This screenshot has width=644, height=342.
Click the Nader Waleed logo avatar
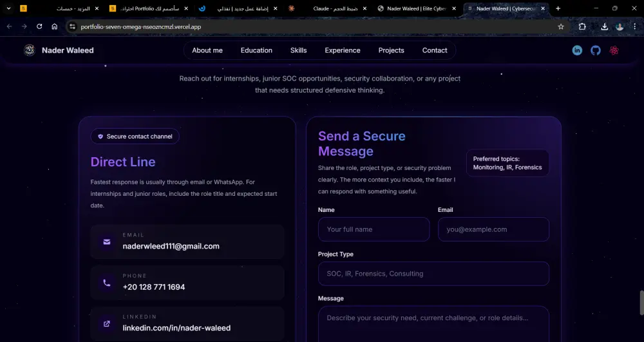[29, 50]
